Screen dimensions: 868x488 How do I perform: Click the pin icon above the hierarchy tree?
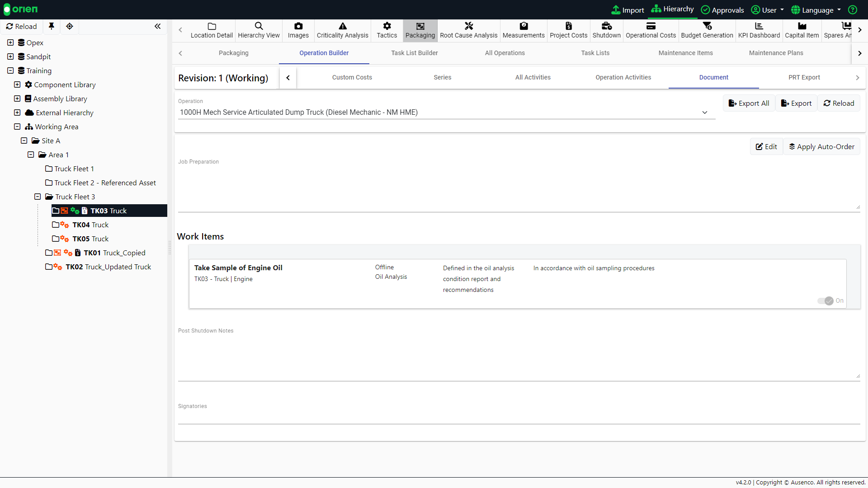51,26
